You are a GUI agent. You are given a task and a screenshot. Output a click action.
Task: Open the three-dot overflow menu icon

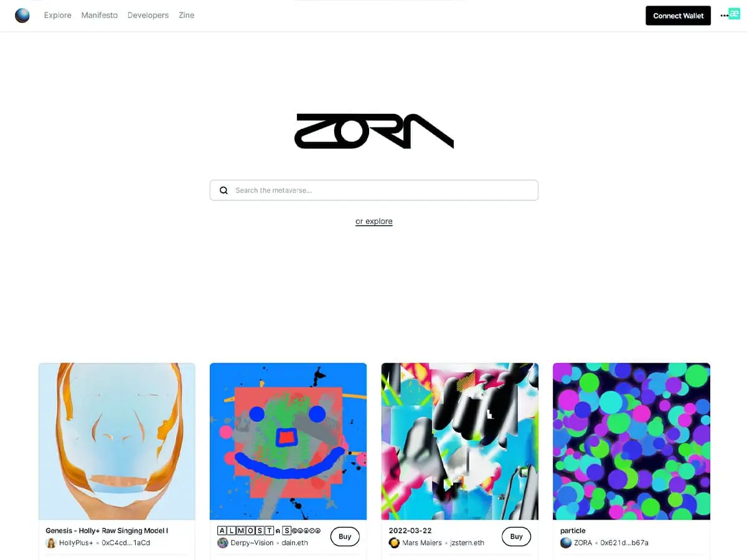[x=724, y=16]
